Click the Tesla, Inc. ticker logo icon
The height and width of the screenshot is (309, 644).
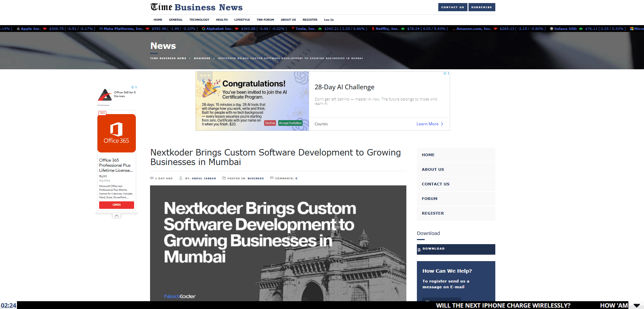coord(293,29)
